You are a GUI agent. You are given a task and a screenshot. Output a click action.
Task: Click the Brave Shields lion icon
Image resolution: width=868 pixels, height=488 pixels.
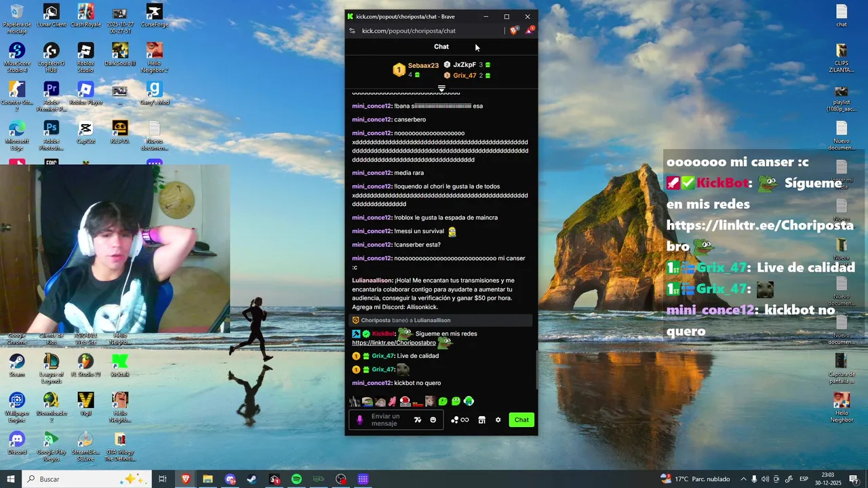[514, 30]
